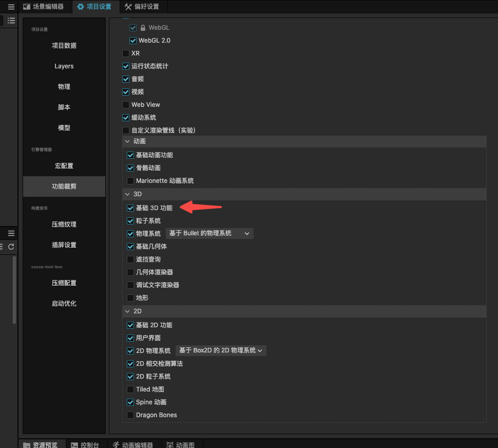Toggle the 2D 粒子系统 checkbox
The height and width of the screenshot is (448, 498).
point(130,377)
